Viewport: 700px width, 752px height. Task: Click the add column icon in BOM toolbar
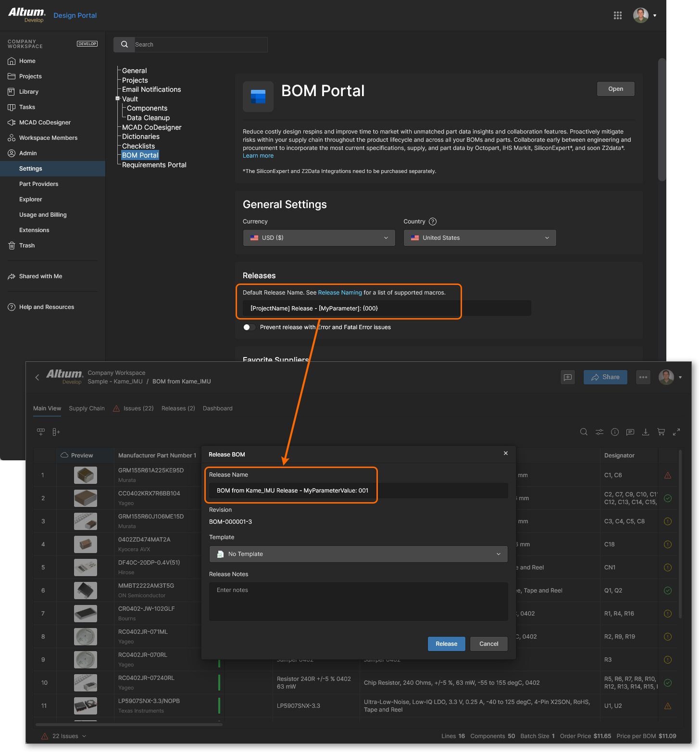[x=56, y=432]
